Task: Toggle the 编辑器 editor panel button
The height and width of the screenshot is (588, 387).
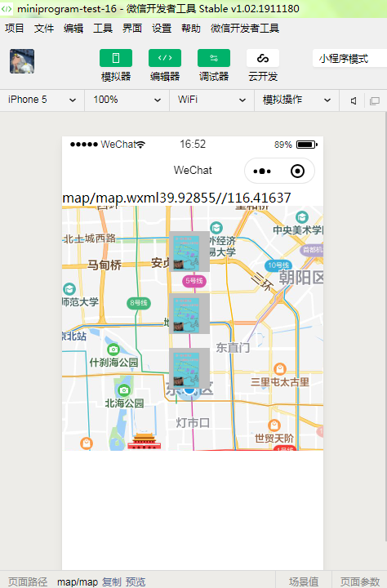Action: [165, 58]
